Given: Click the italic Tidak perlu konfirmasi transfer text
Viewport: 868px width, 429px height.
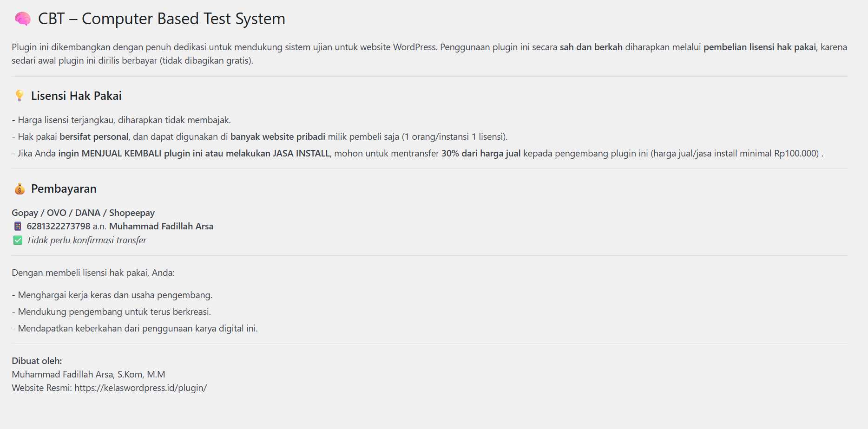Looking at the screenshot, I should click(86, 240).
